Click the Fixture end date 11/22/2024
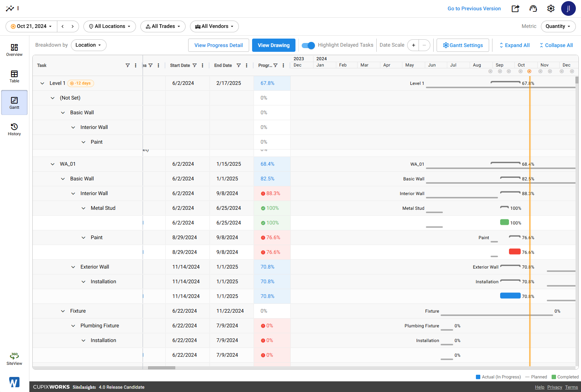The image size is (581, 392). pos(230,311)
